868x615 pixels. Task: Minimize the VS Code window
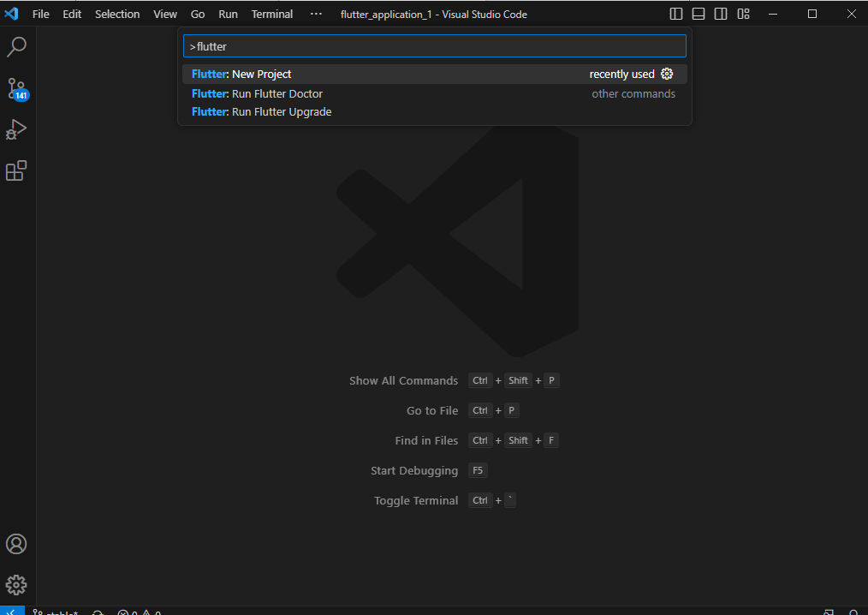click(x=773, y=14)
